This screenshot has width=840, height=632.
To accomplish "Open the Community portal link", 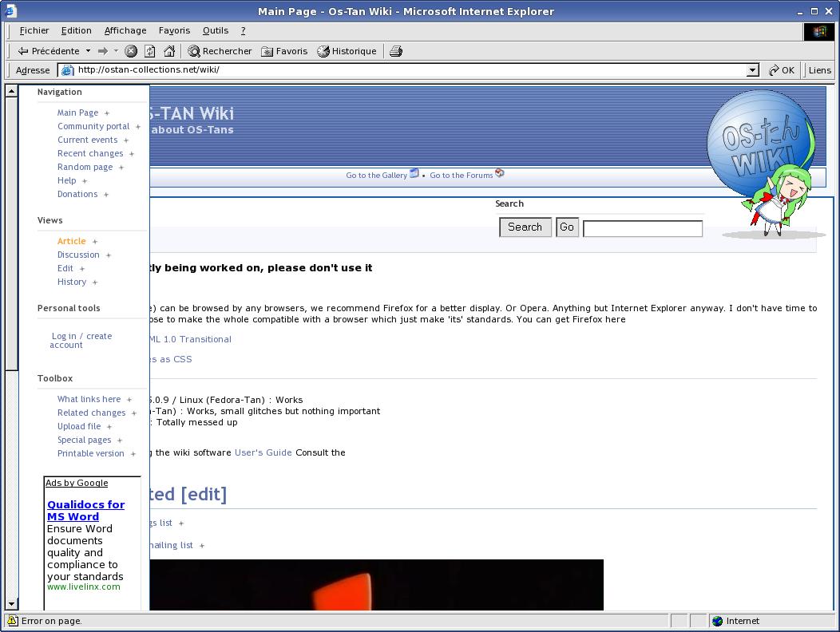I will pyautogui.click(x=93, y=126).
